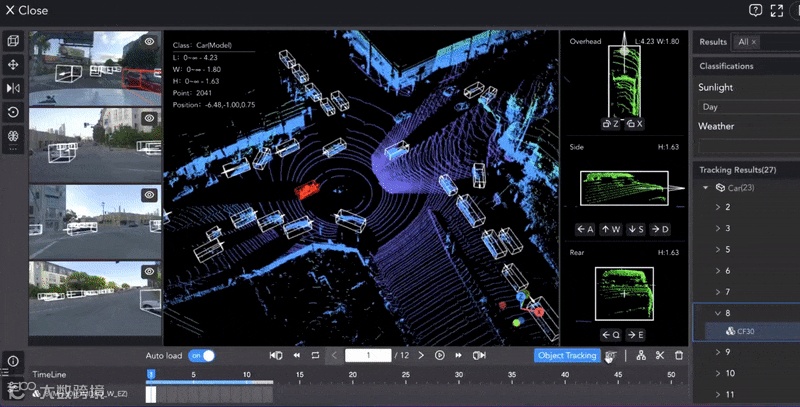The height and width of the screenshot is (407, 800).
Task: Click the move-up W button in Side view
Action: pyautogui.click(x=611, y=230)
